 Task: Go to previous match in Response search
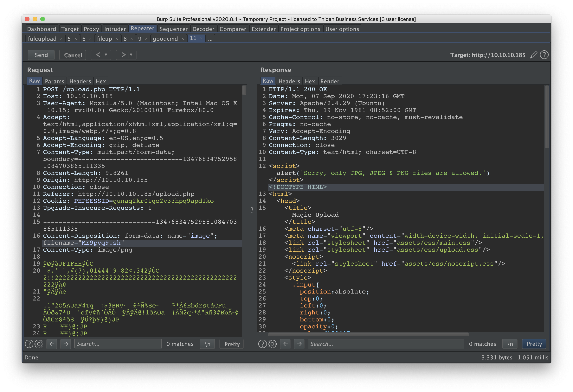[x=286, y=344]
